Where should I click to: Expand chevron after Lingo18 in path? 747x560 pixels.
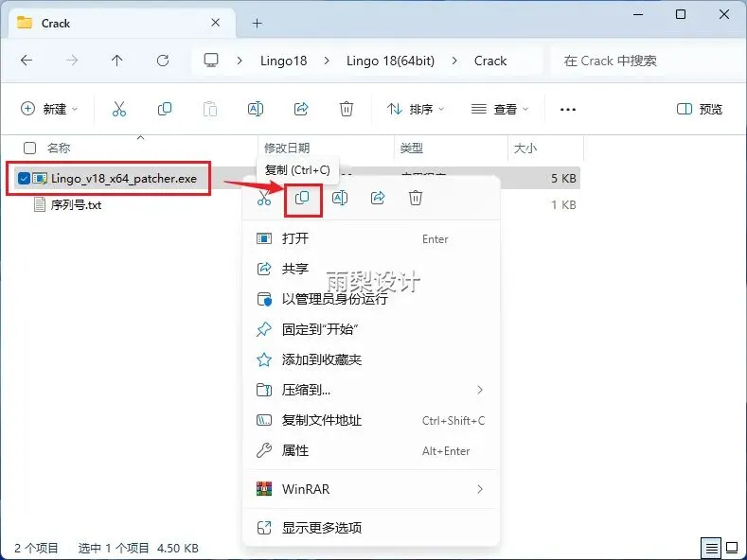coord(327,61)
